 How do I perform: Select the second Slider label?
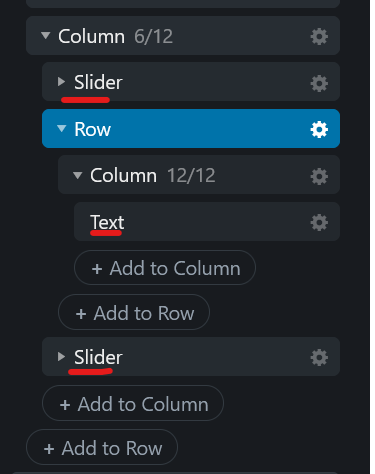98,357
